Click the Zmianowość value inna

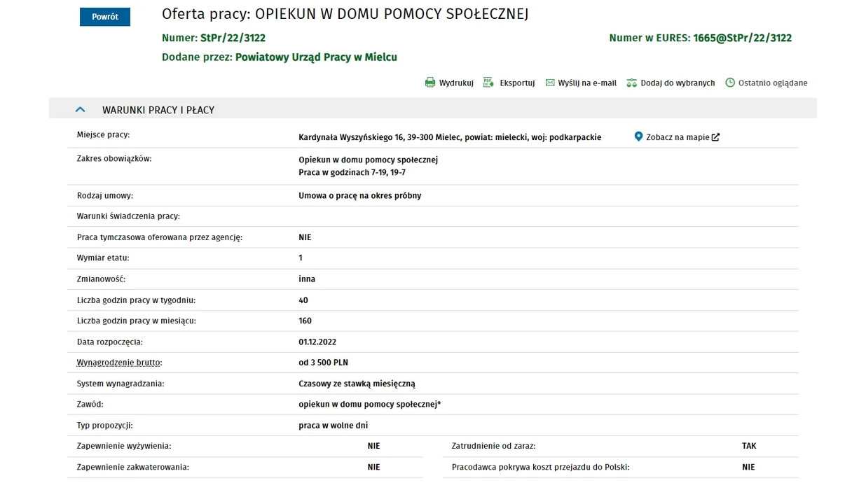(x=307, y=279)
